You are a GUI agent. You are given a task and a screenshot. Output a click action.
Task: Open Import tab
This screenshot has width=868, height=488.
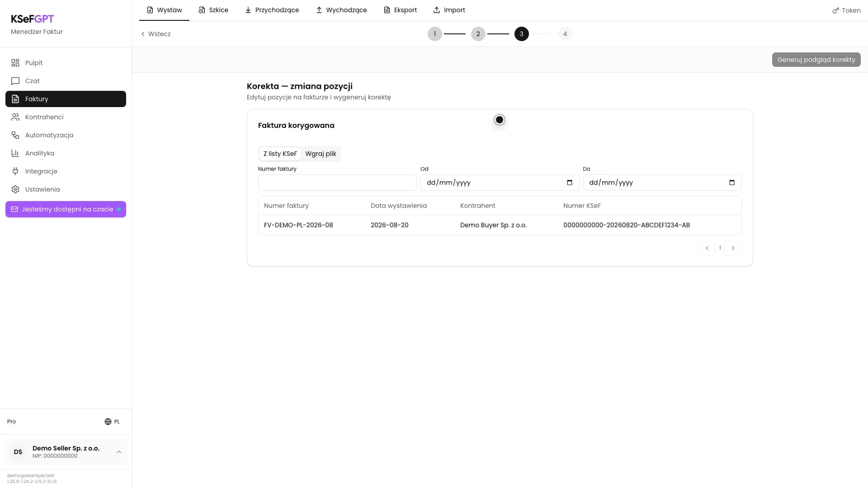[x=449, y=10]
